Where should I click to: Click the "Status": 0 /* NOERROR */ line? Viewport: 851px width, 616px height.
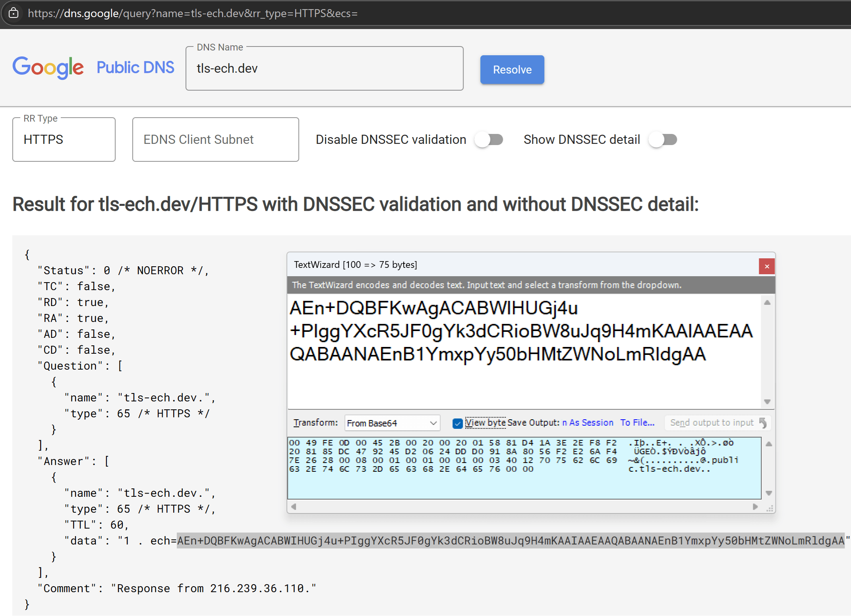click(123, 271)
